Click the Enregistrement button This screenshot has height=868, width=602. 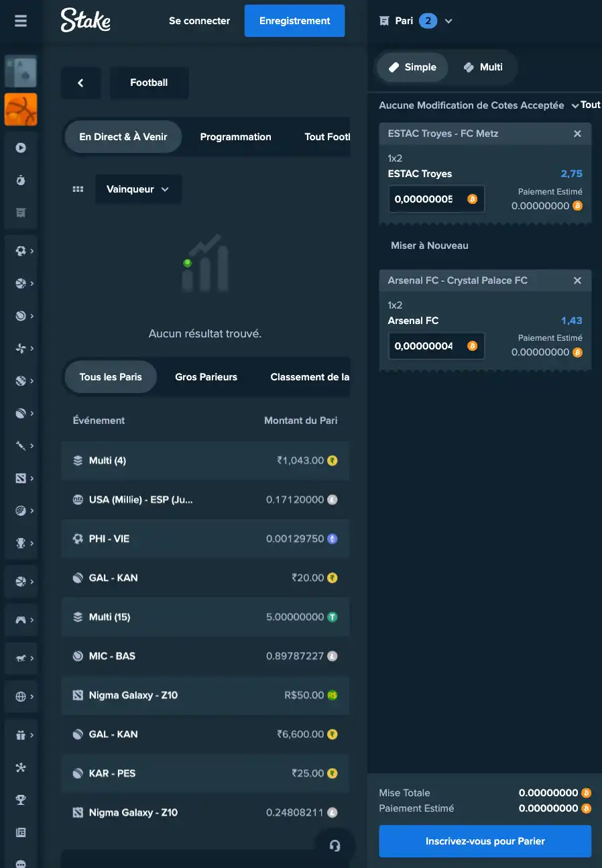(295, 21)
